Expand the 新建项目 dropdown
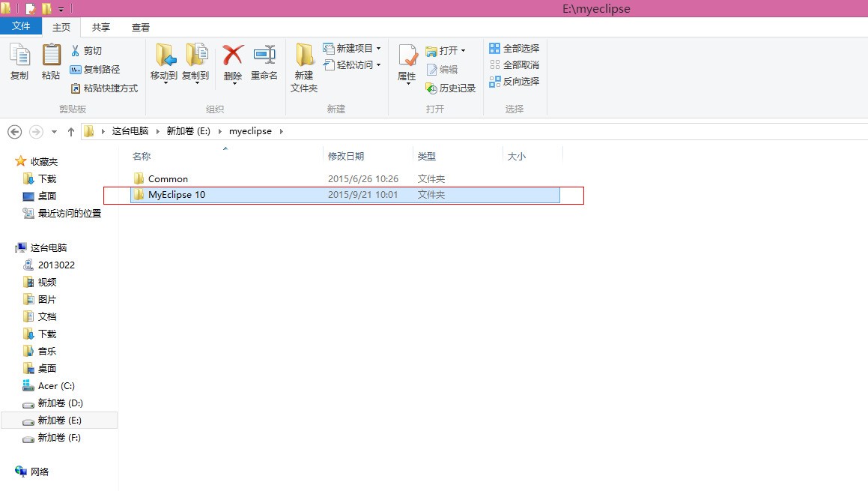This screenshot has height=491, width=868. tap(377, 47)
